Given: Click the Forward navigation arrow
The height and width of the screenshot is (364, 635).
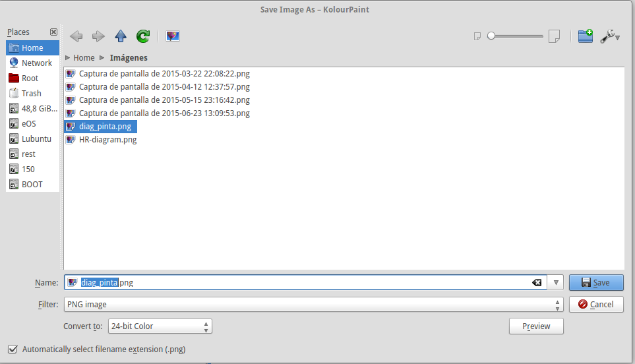Looking at the screenshot, I should click(98, 36).
